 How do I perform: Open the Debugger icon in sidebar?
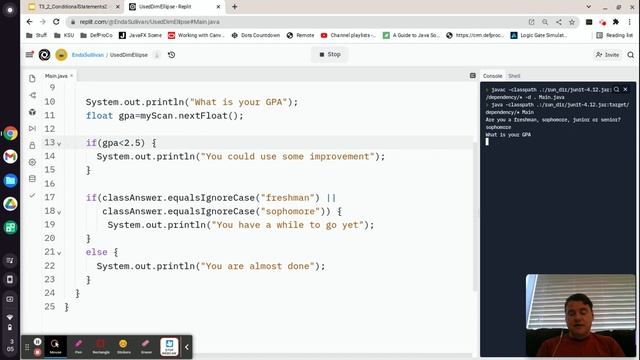32,129
